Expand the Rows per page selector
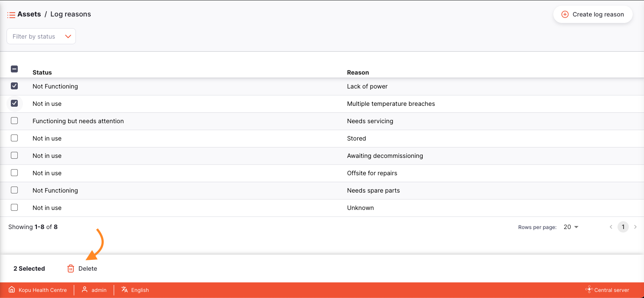 [x=571, y=227]
